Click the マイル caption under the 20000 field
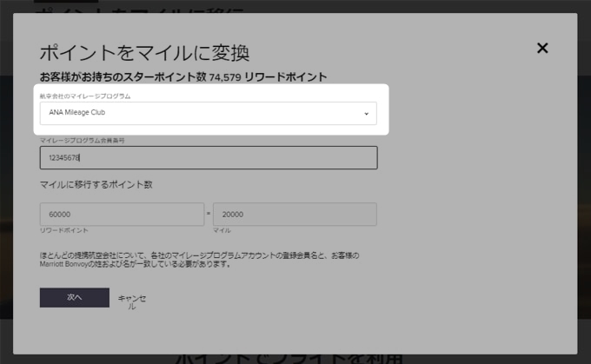The image size is (591, 364). [x=222, y=230]
